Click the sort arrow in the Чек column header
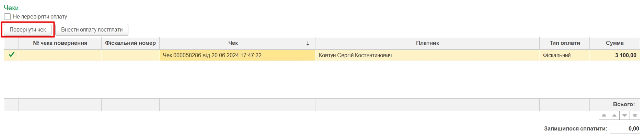This screenshot has width=644, height=137. tap(308, 43)
